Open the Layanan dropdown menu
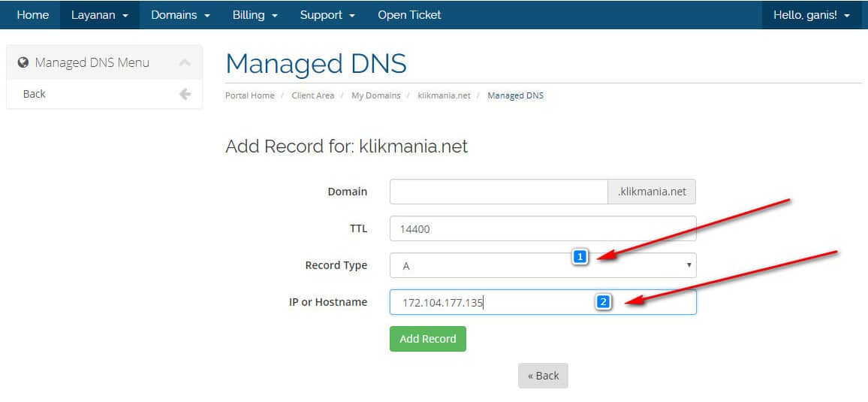The width and height of the screenshot is (868, 402). click(100, 15)
